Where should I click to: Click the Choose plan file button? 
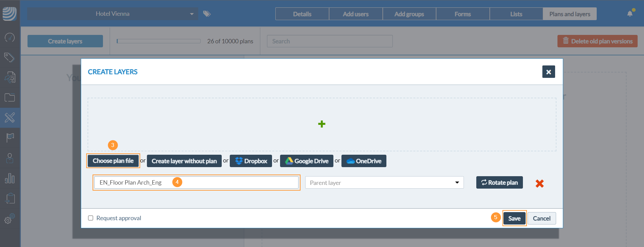(113, 161)
